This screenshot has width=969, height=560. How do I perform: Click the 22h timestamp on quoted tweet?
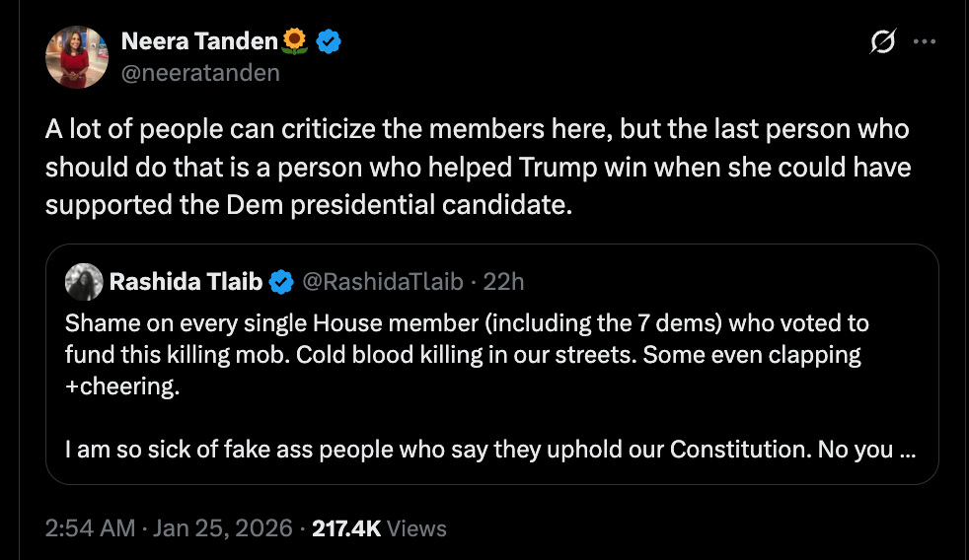coord(504,282)
